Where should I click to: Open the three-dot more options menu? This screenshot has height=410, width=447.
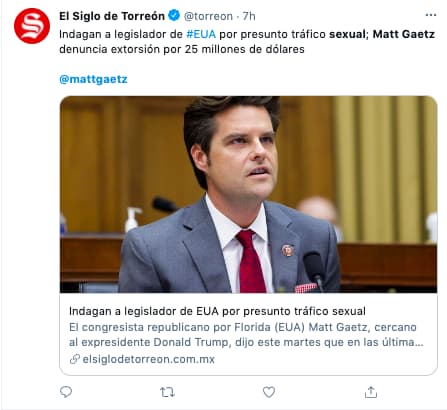point(431,15)
